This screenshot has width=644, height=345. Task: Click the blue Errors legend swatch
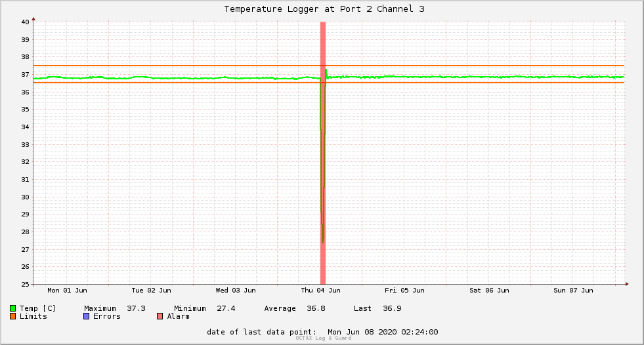(86, 316)
